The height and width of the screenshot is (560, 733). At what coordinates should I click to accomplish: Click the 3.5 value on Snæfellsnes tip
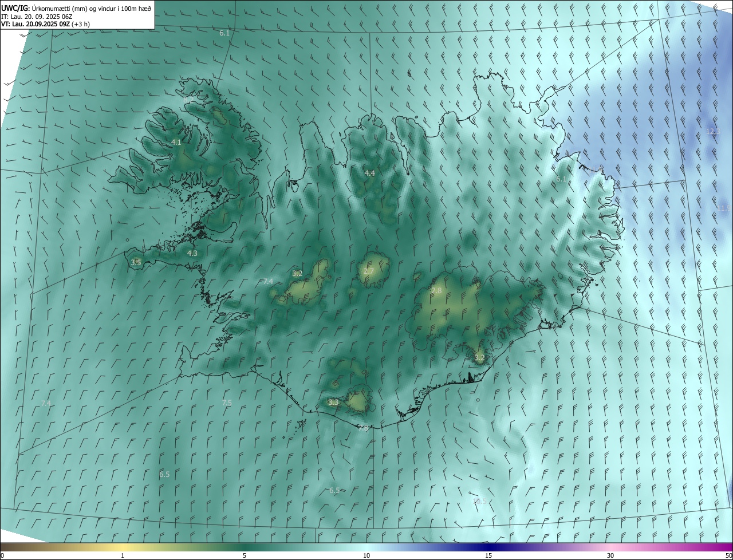point(136,262)
